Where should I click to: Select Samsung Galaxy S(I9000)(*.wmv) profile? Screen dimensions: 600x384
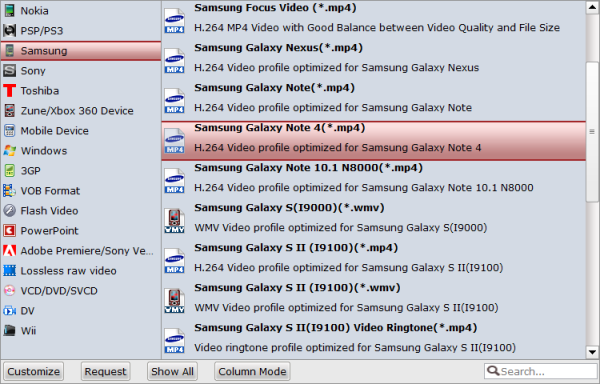pyautogui.click(x=373, y=221)
